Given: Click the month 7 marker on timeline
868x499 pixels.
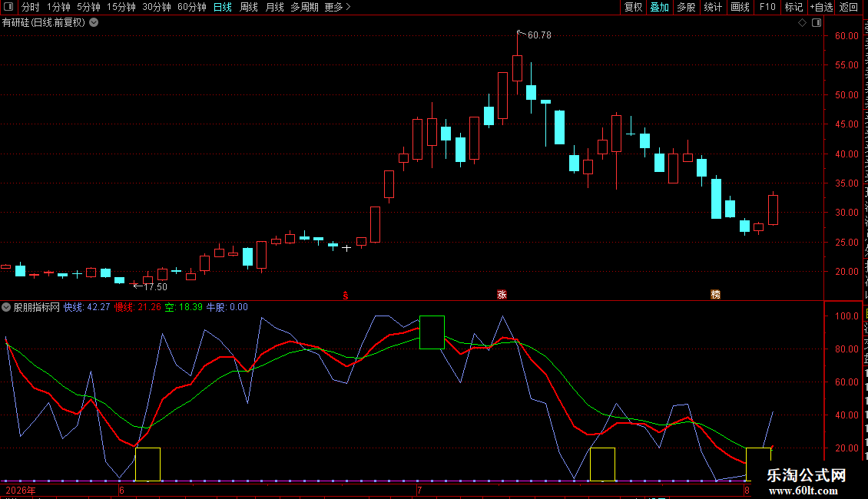Looking at the screenshot, I should pyautogui.click(x=419, y=491).
